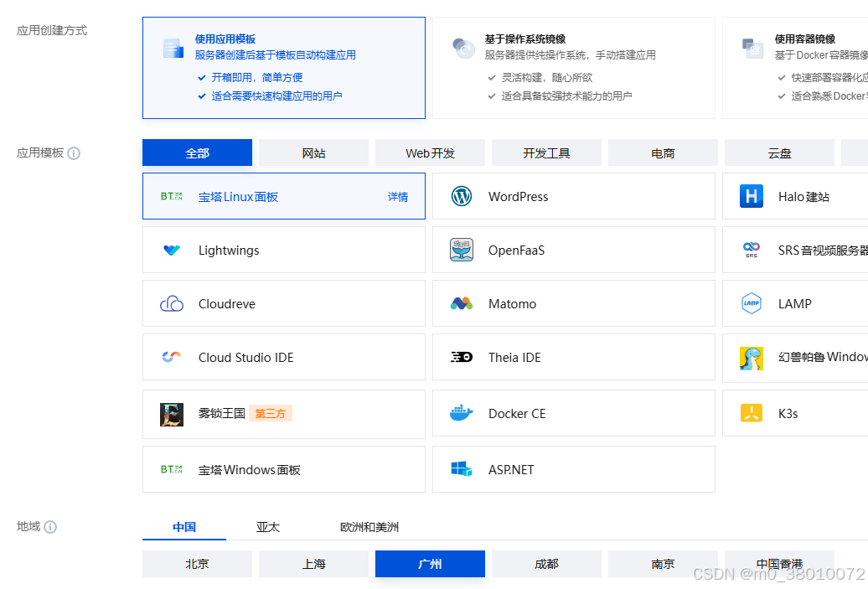Select the Halo建站 template name
Screen dimensions: 868x589
coord(803,197)
